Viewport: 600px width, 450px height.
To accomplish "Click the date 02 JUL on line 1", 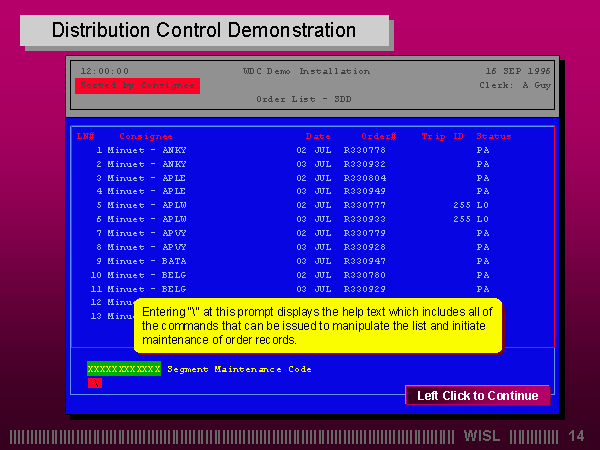I will coord(314,150).
